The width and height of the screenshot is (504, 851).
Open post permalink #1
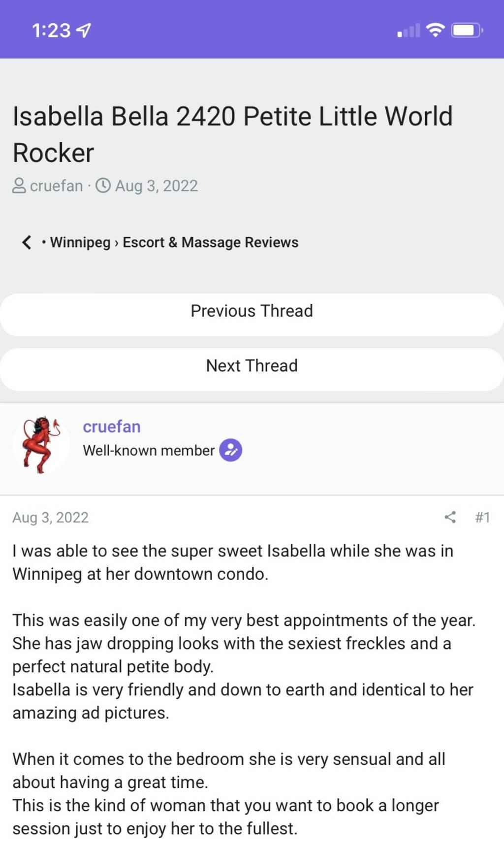[x=482, y=517]
